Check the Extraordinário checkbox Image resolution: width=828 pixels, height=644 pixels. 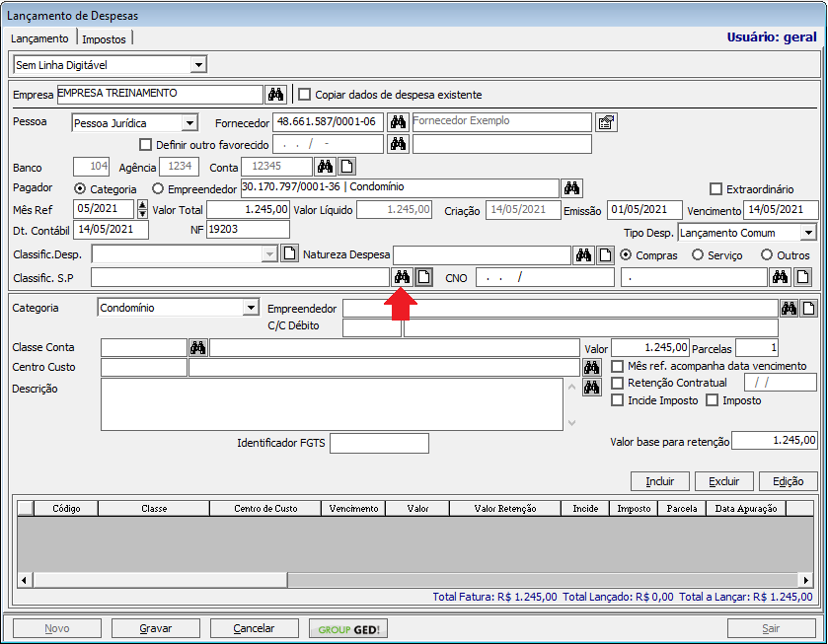click(715, 189)
